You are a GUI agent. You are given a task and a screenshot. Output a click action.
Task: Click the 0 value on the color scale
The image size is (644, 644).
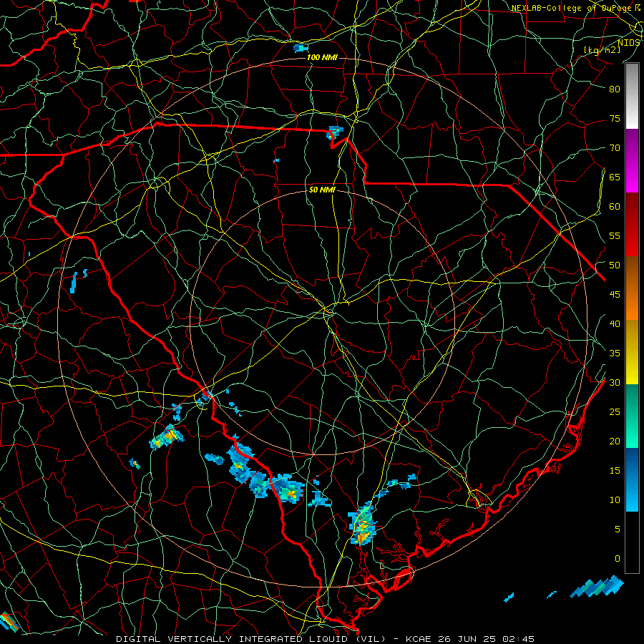[618, 559]
